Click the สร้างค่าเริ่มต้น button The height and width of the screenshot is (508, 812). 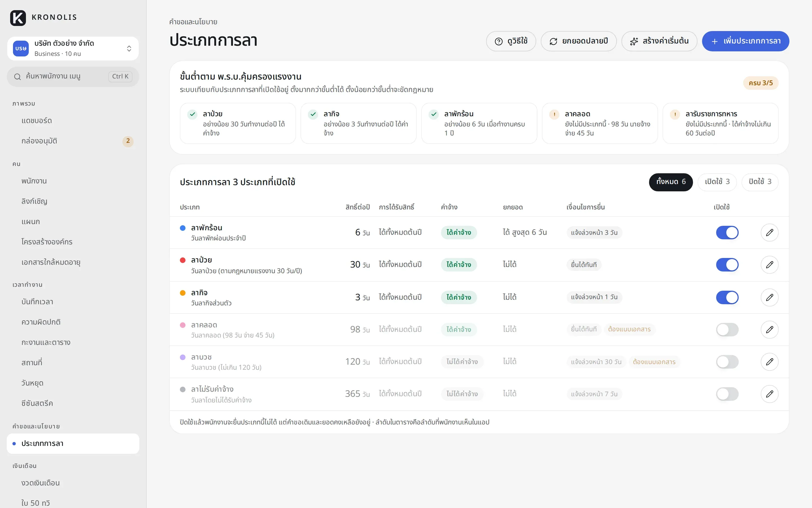659,41
